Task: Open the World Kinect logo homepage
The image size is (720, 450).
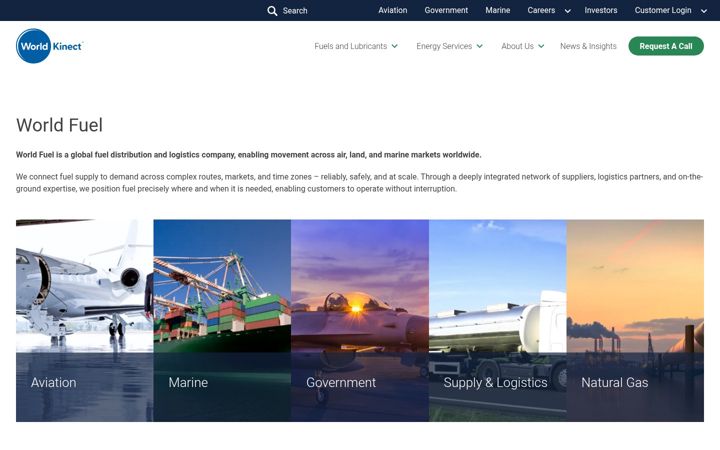Action: [x=50, y=46]
